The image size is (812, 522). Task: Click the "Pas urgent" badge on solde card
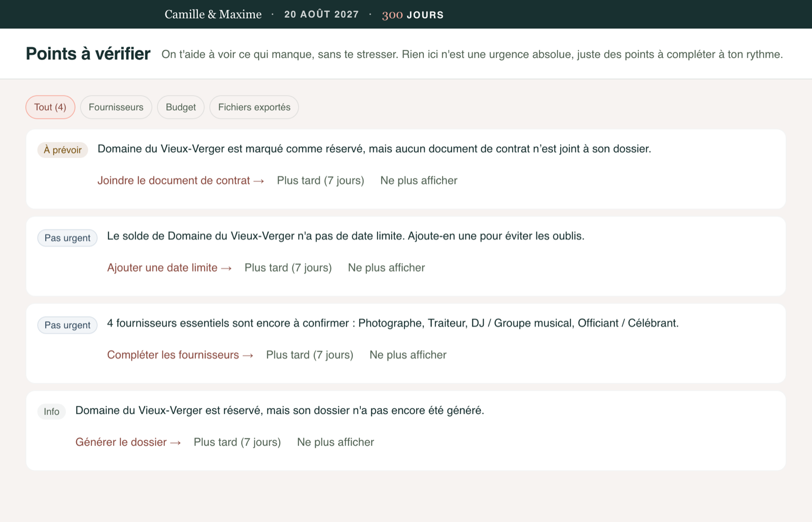click(x=67, y=238)
